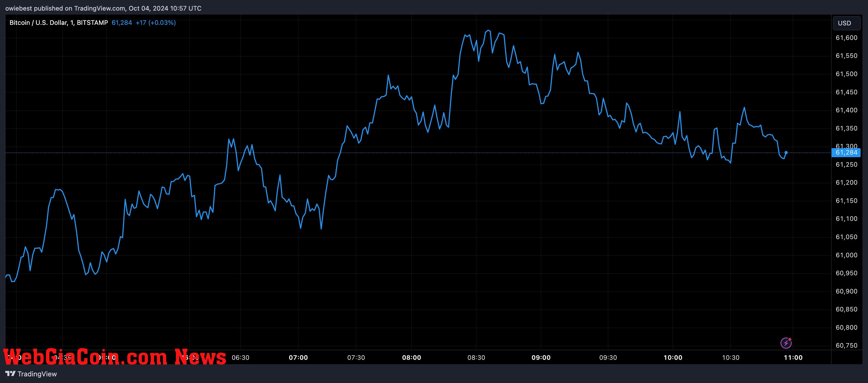Click the 08:00 time axis label

point(412,358)
